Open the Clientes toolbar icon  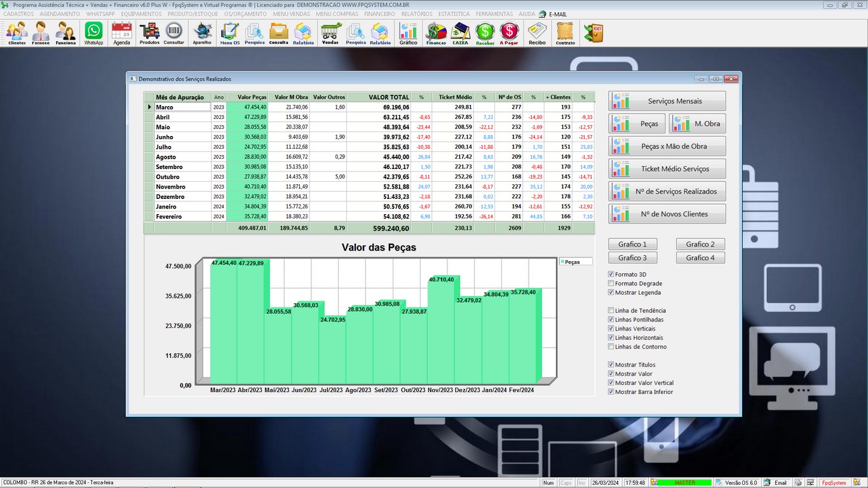click(17, 33)
